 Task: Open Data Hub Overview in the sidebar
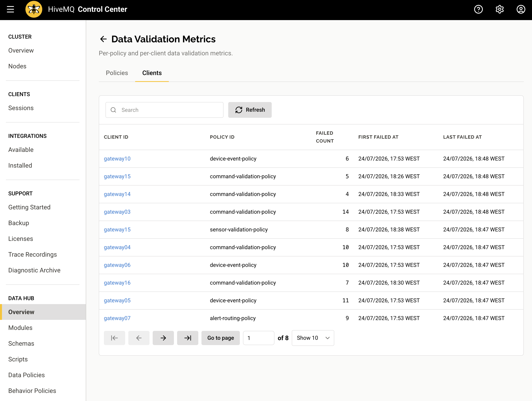(43, 312)
